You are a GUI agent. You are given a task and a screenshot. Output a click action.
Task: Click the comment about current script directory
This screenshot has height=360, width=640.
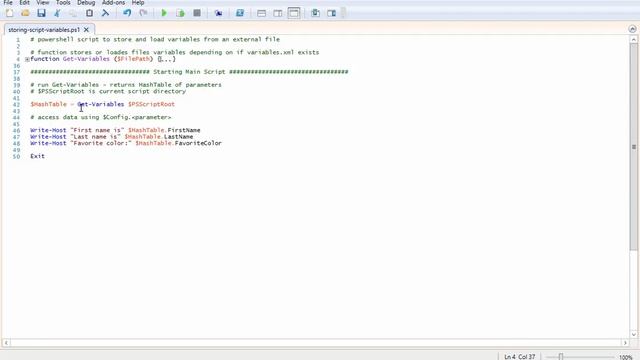tap(108, 91)
